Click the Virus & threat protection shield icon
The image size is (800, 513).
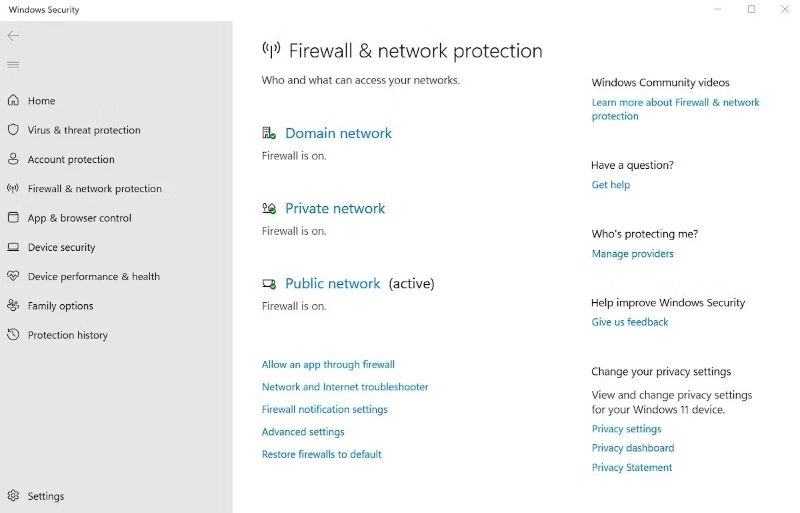(x=13, y=130)
